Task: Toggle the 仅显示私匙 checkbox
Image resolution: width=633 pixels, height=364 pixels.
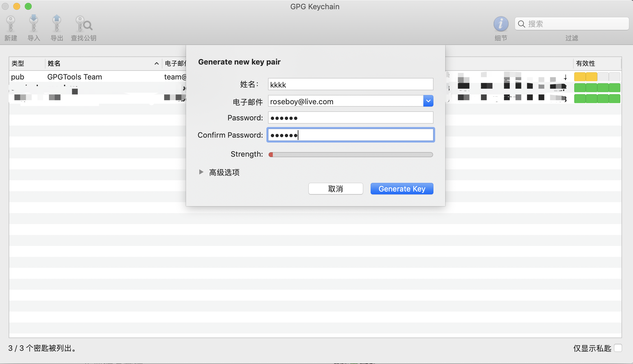Action: tap(618, 348)
